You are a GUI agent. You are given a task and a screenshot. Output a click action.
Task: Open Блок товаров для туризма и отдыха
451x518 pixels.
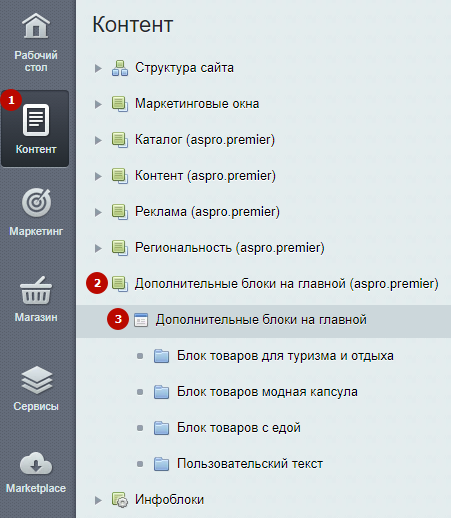point(285,356)
